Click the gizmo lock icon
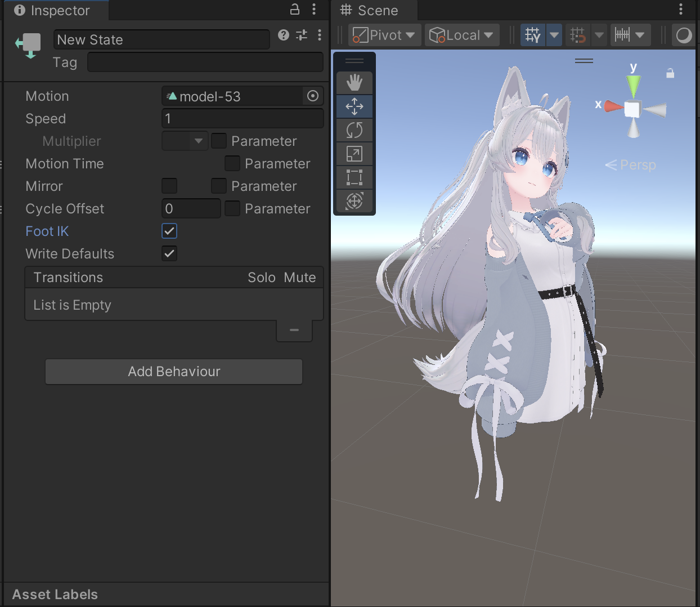The height and width of the screenshot is (607, 700). point(670,73)
